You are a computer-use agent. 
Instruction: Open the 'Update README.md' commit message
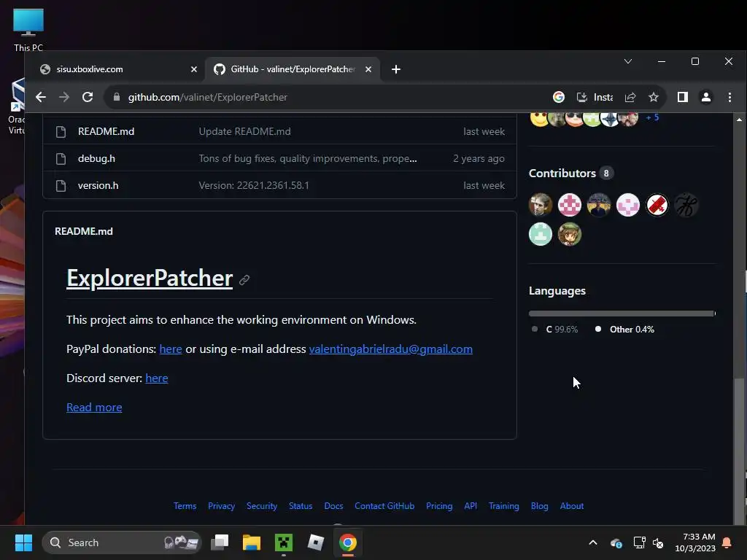tap(244, 131)
